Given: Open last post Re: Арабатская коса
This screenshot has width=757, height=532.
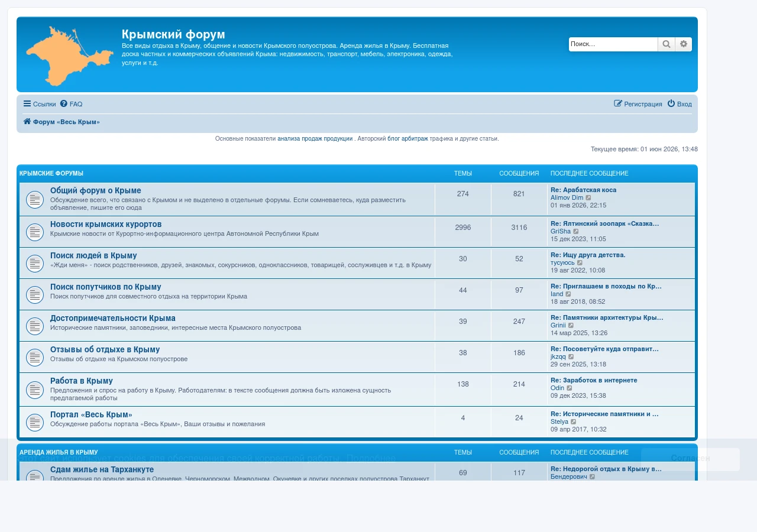Looking at the screenshot, I should [x=583, y=190].
